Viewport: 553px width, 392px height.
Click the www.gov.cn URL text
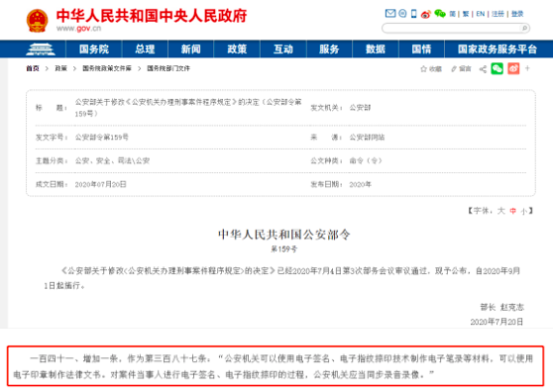[78, 29]
